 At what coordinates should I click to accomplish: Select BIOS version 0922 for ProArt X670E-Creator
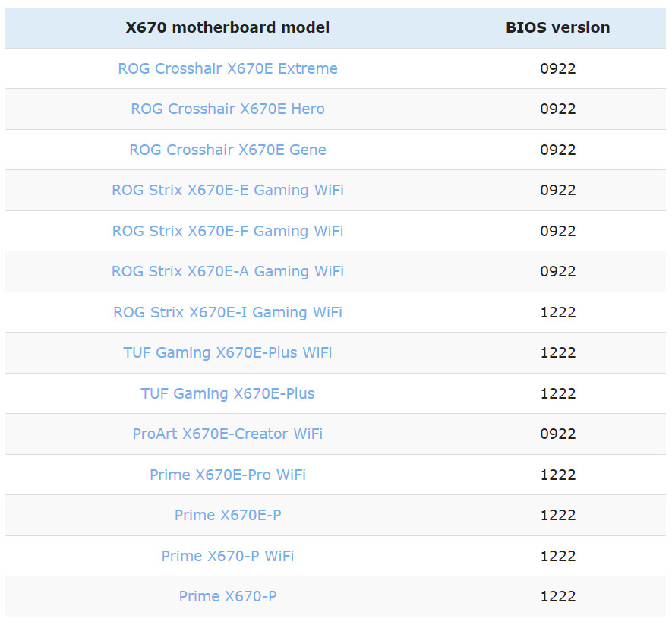557,434
